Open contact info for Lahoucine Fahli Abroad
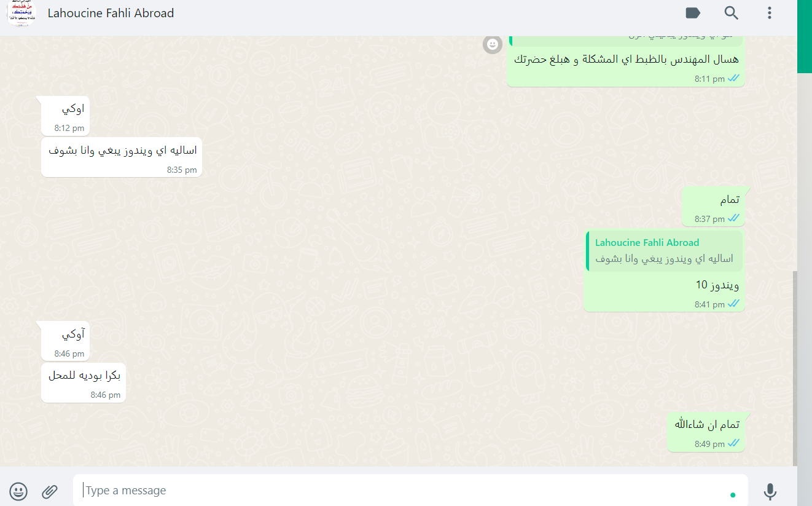Image resolution: width=812 pixels, height=506 pixels. pyautogui.click(x=111, y=13)
